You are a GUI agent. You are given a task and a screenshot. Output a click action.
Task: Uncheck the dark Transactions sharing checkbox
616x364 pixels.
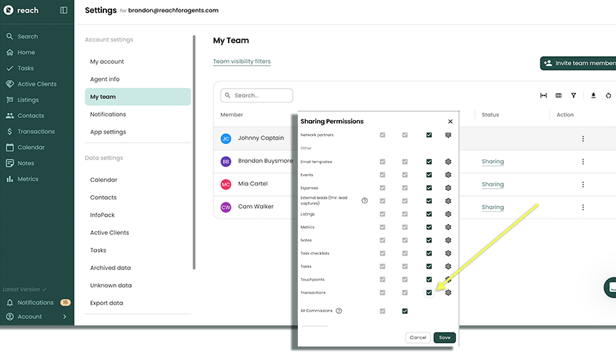(429, 293)
